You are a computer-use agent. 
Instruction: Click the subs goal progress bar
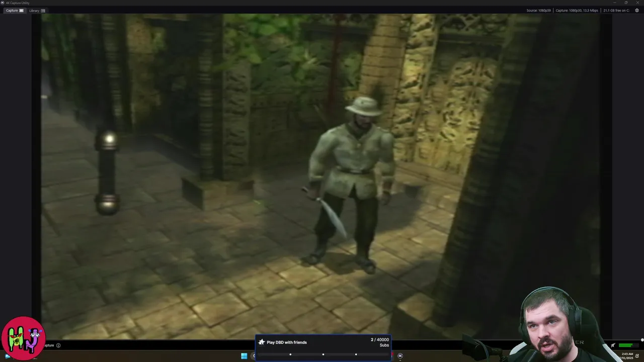click(323, 354)
